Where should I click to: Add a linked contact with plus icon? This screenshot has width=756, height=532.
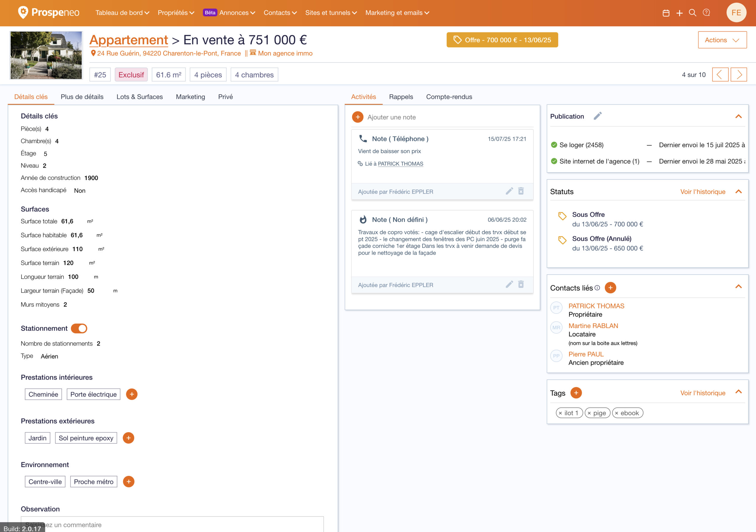point(610,288)
